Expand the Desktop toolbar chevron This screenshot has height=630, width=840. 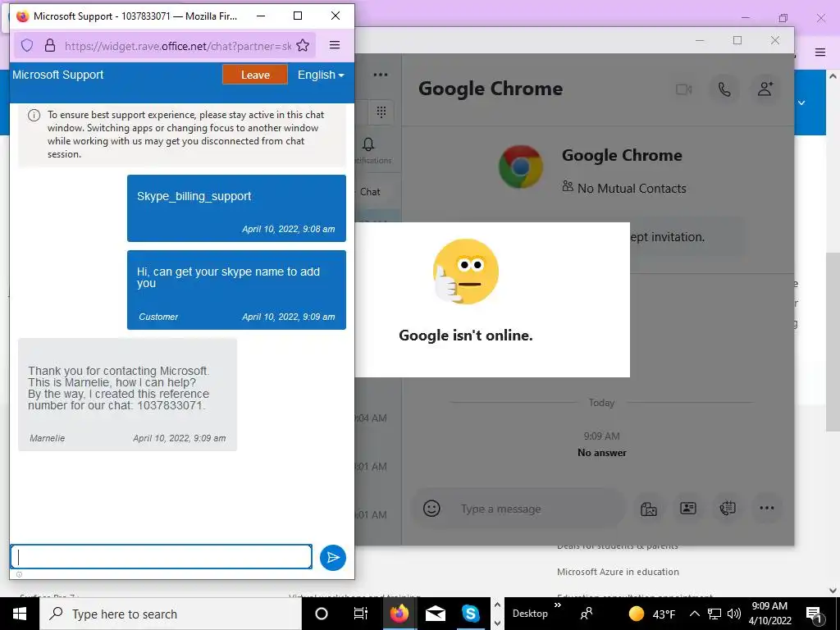coord(558,605)
